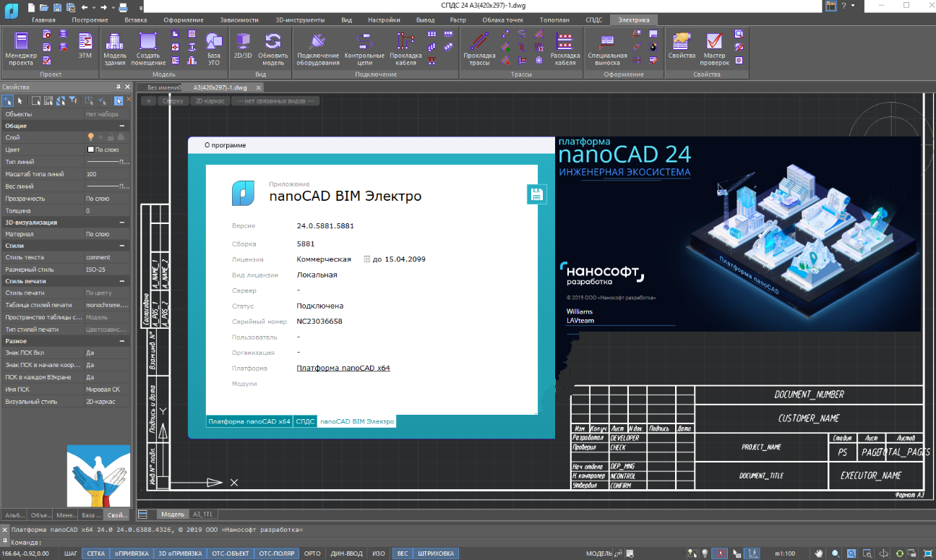Viewport: 936px width, 560px height.
Task: Open the Менеджер проекта tool
Action: (x=21, y=48)
